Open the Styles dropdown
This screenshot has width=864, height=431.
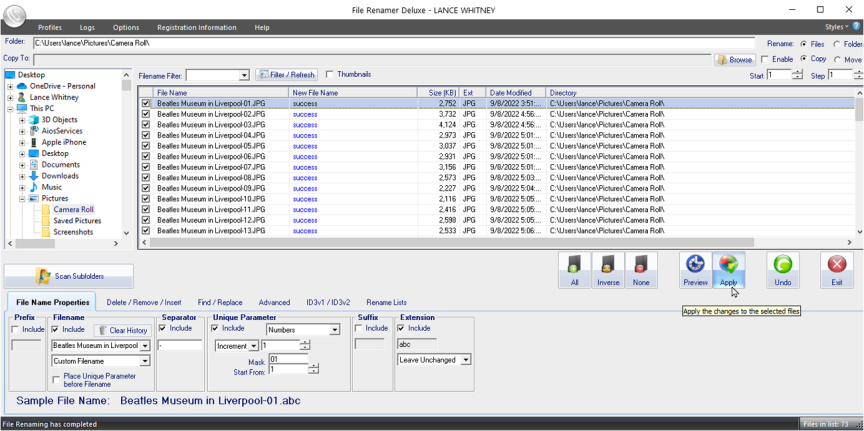tap(836, 27)
